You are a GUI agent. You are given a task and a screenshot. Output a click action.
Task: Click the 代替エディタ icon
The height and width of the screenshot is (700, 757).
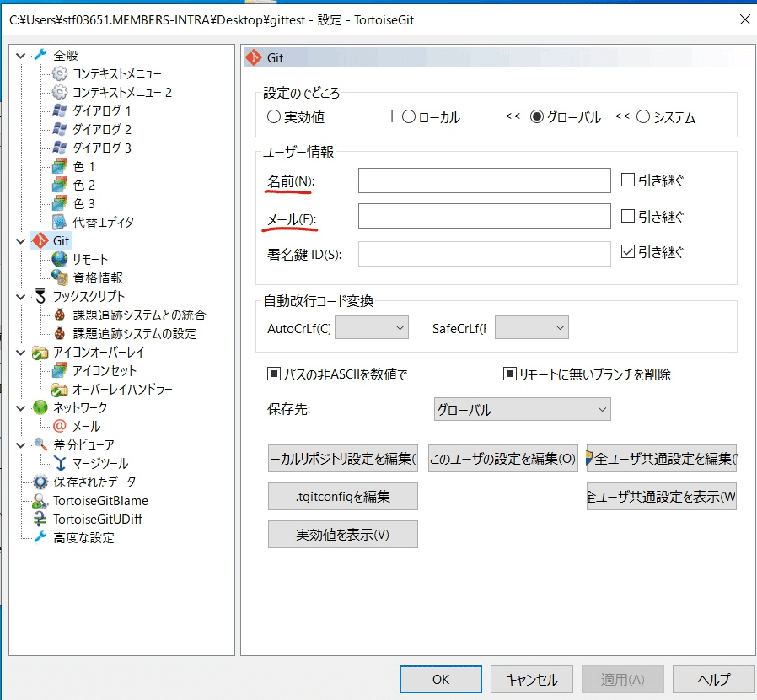pos(59,222)
